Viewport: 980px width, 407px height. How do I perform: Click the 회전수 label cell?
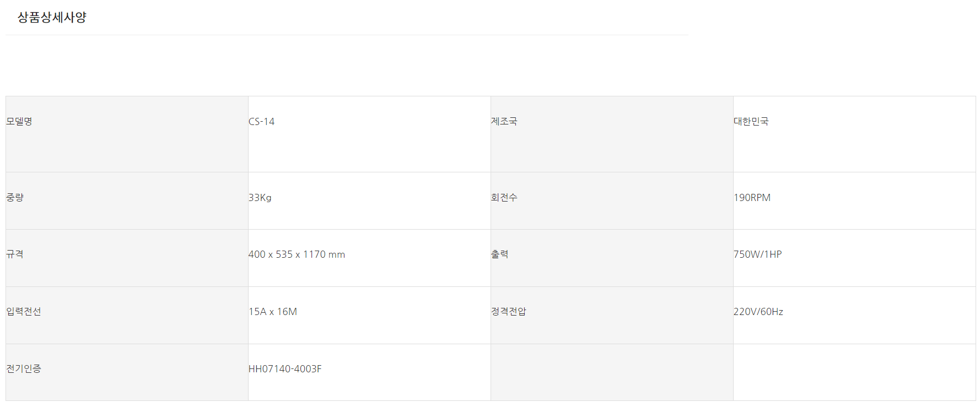click(x=504, y=198)
